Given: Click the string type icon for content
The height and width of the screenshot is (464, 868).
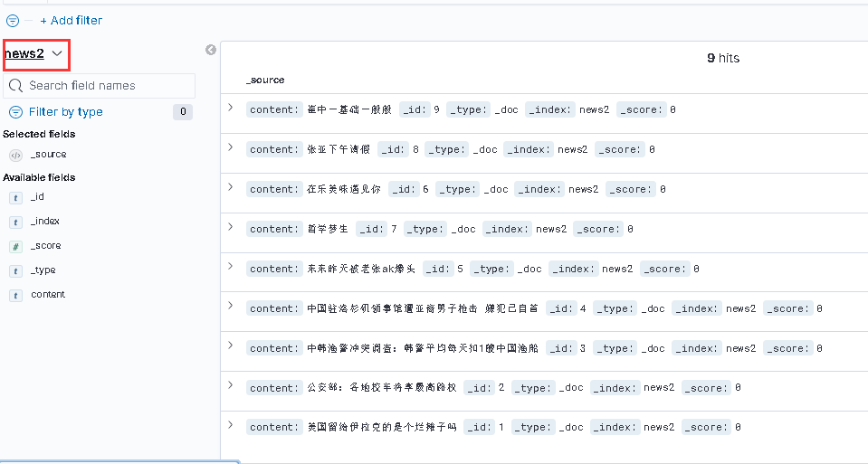Looking at the screenshot, I should [x=15, y=296].
